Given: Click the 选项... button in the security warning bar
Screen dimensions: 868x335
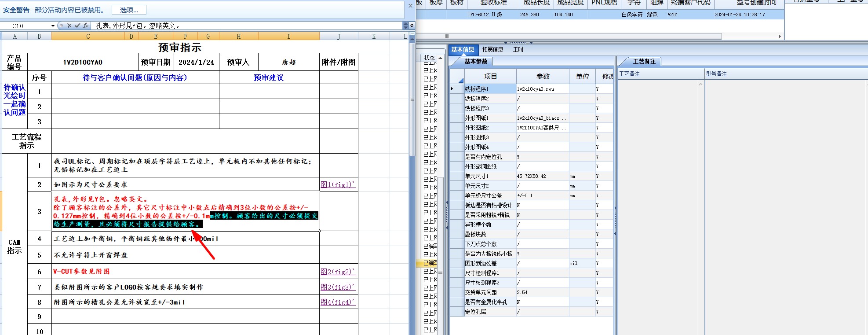Looking at the screenshot, I should 129,10.
